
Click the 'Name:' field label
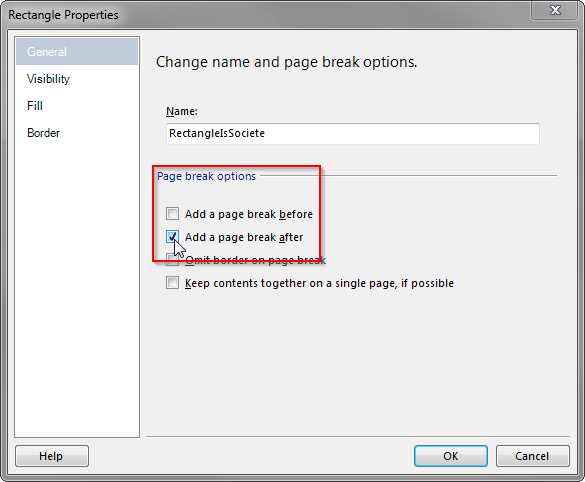click(x=182, y=111)
